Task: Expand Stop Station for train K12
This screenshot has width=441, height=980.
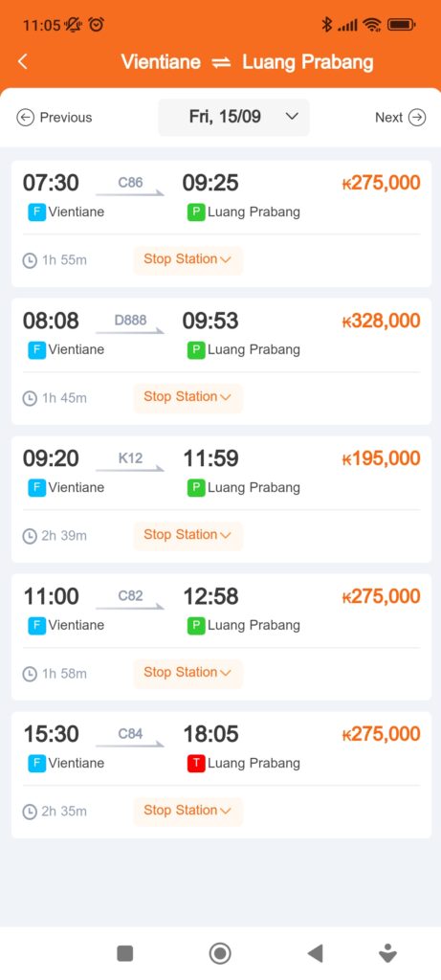Action: click(x=187, y=535)
